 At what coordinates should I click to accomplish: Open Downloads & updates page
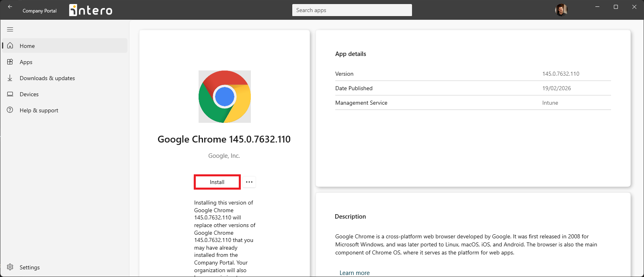[x=47, y=78]
